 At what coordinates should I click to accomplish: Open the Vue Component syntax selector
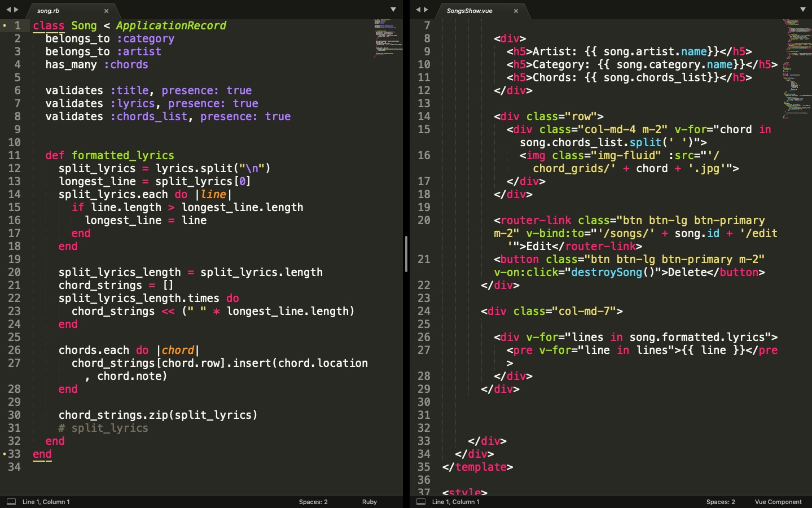[x=778, y=501]
